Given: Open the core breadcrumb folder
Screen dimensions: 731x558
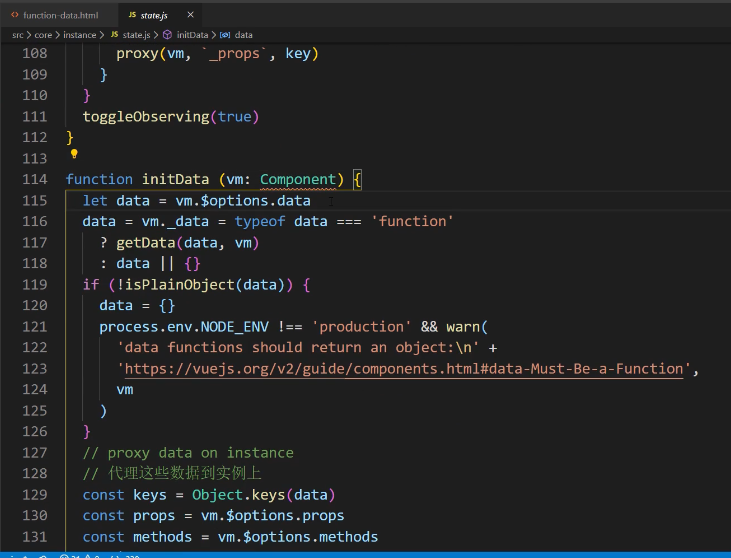Looking at the screenshot, I should 43,35.
